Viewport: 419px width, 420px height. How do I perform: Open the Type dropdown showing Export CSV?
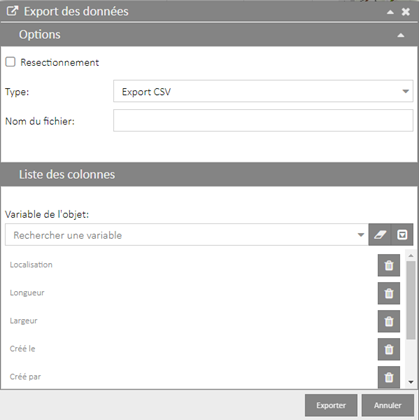click(263, 91)
